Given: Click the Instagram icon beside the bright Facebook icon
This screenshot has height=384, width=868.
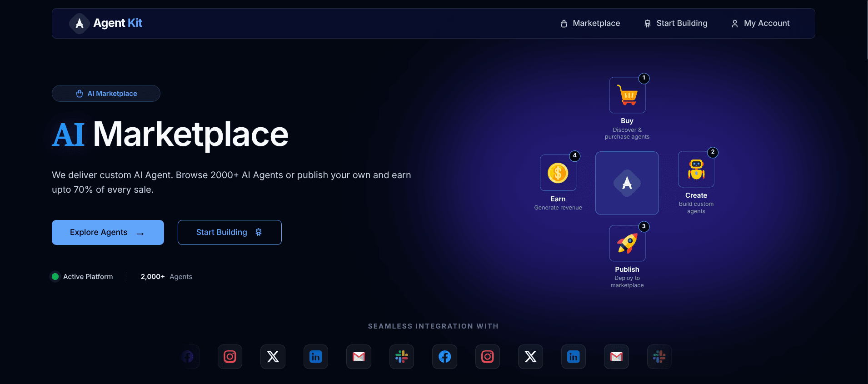Looking at the screenshot, I should click(488, 357).
